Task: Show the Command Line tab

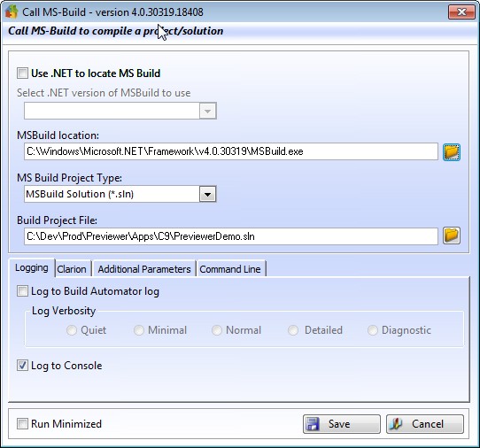Action: tap(230, 269)
